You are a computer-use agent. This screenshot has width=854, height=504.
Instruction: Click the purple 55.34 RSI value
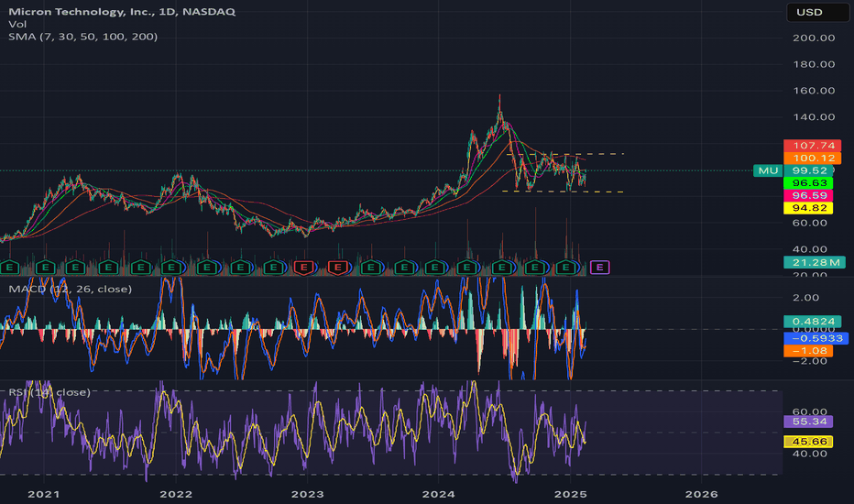pyautogui.click(x=809, y=422)
